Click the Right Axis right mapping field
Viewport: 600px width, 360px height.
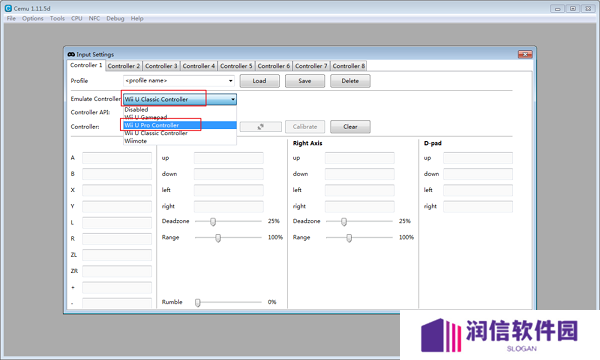[x=360, y=207]
